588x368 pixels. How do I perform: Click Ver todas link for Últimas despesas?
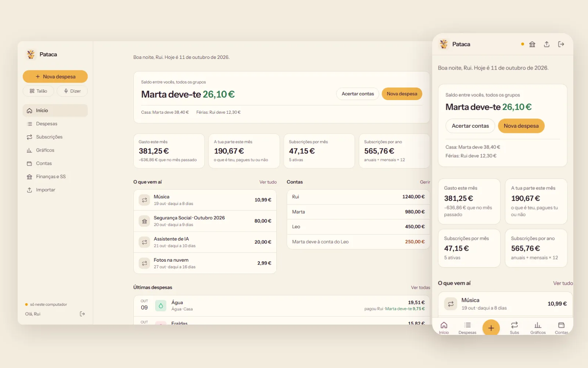420,287
